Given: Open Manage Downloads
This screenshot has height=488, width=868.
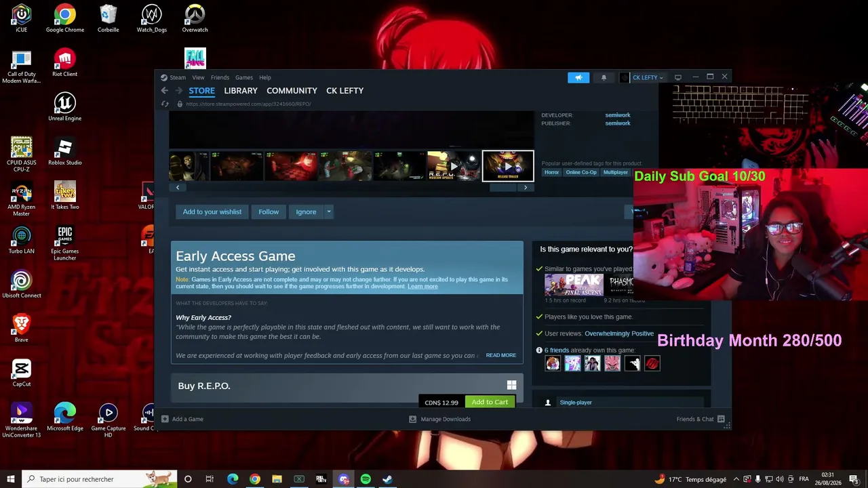Looking at the screenshot, I should click(x=439, y=419).
